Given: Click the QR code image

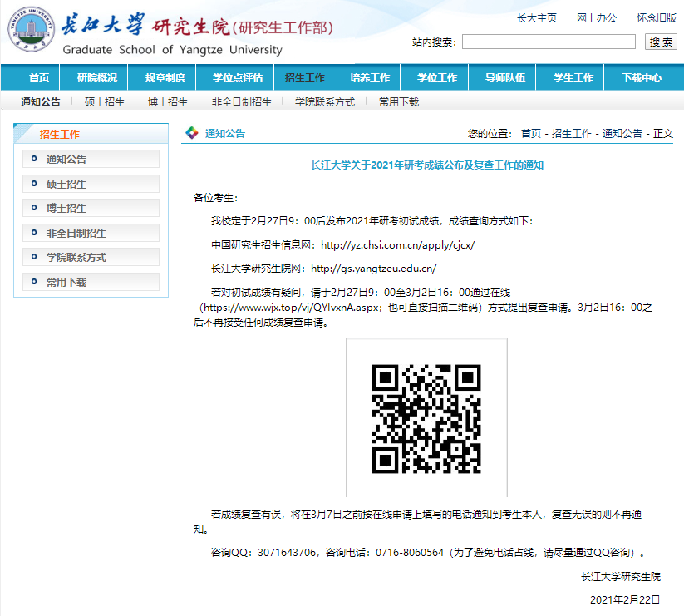Looking at the screenshot, I should coord(426,418).
